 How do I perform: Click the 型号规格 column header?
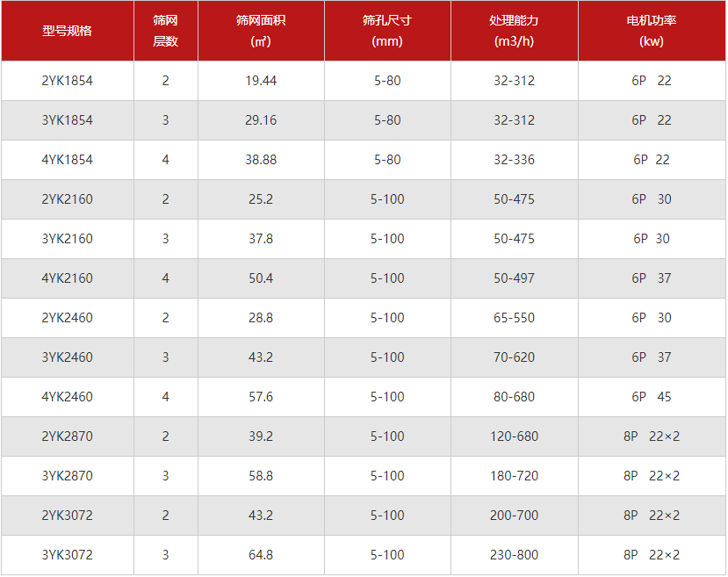pos(68,31)
